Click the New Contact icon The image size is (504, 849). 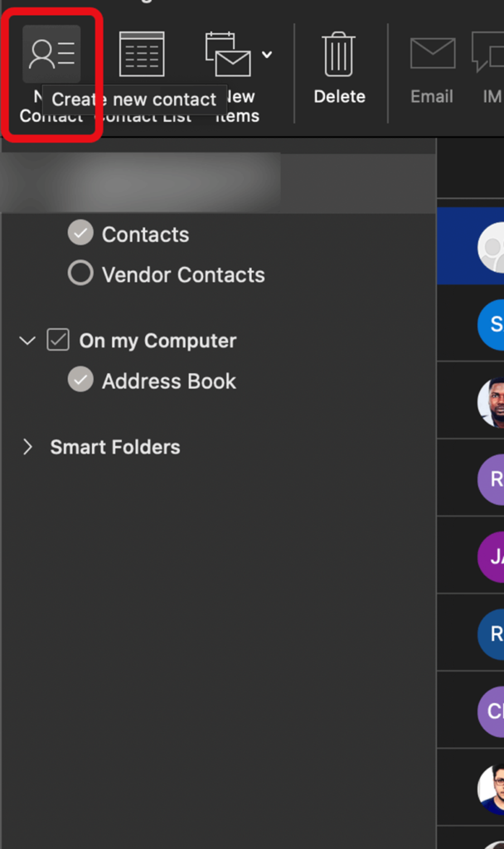(x=51, y=54)
